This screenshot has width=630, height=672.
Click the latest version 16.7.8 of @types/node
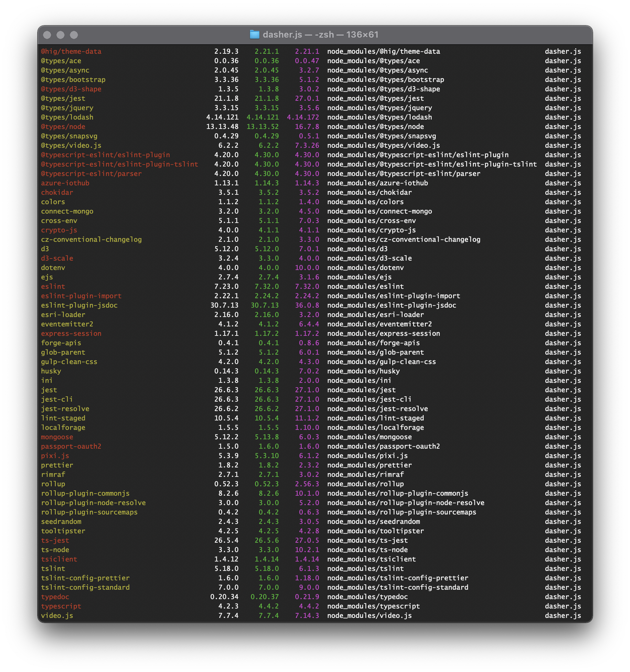pos(307,126)
